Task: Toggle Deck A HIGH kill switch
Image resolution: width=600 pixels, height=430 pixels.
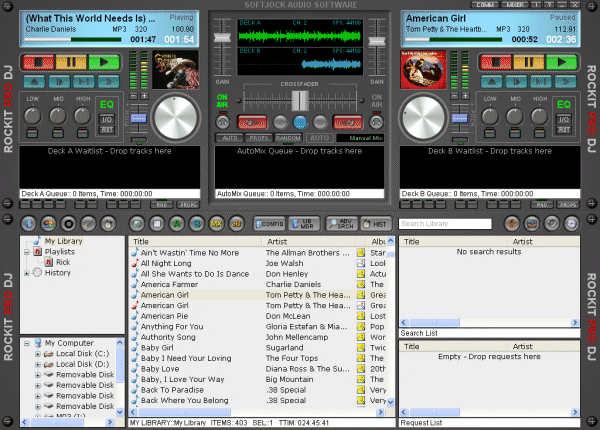Action: coord(82,133)
